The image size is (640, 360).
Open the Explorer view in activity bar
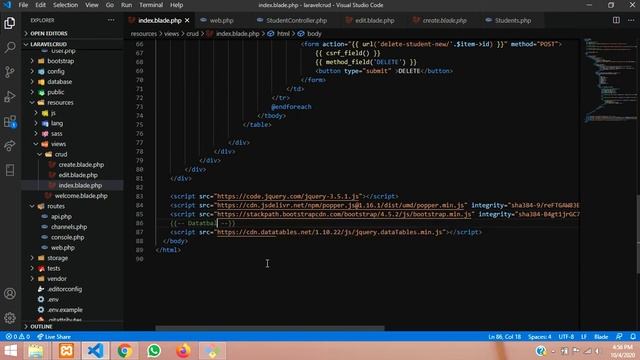coord(10,23)
